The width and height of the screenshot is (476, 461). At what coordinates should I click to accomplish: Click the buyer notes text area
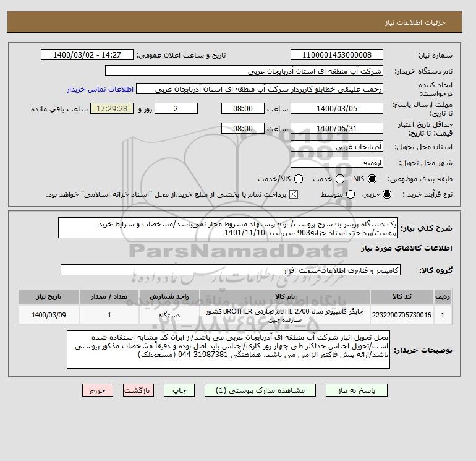tap(228, 350)
